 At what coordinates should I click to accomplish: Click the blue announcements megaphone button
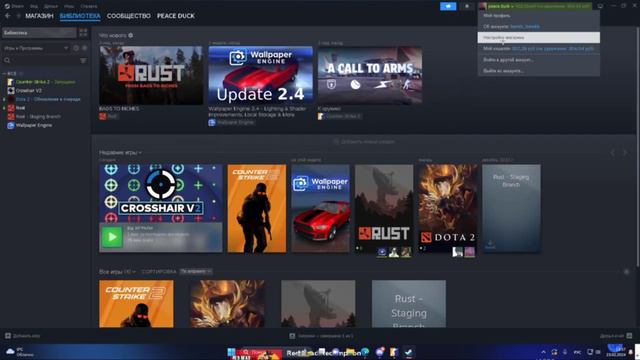click(448, 6)
